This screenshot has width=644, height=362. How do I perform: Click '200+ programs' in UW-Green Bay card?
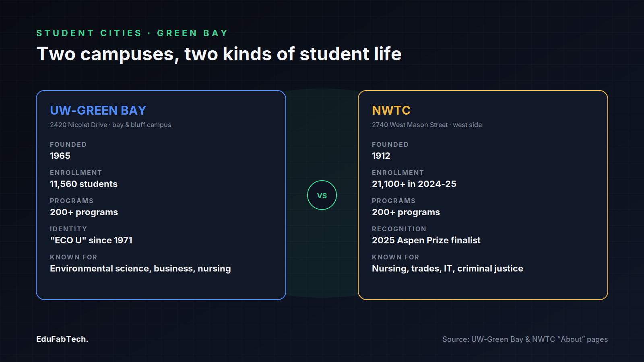point(84,212)
